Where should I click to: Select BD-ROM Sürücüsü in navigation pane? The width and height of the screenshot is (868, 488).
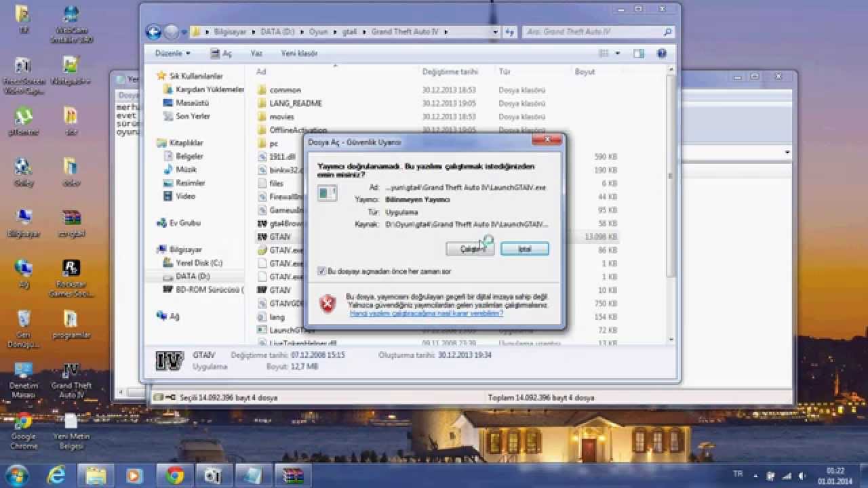pyautogui.click(x=203, y=289)
